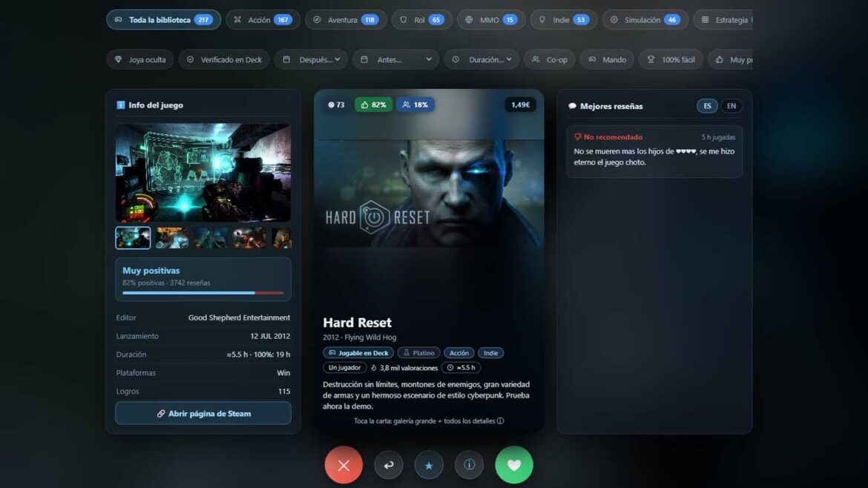Open the Después date dropdown
868x488 pixels.
point(311,60)
